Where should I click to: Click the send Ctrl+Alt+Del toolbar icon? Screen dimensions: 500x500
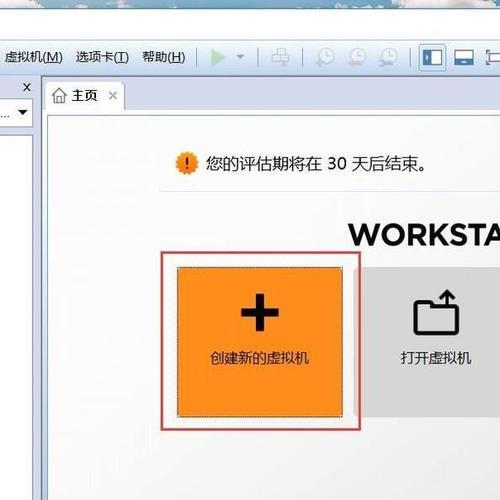[x=280, y=57]
